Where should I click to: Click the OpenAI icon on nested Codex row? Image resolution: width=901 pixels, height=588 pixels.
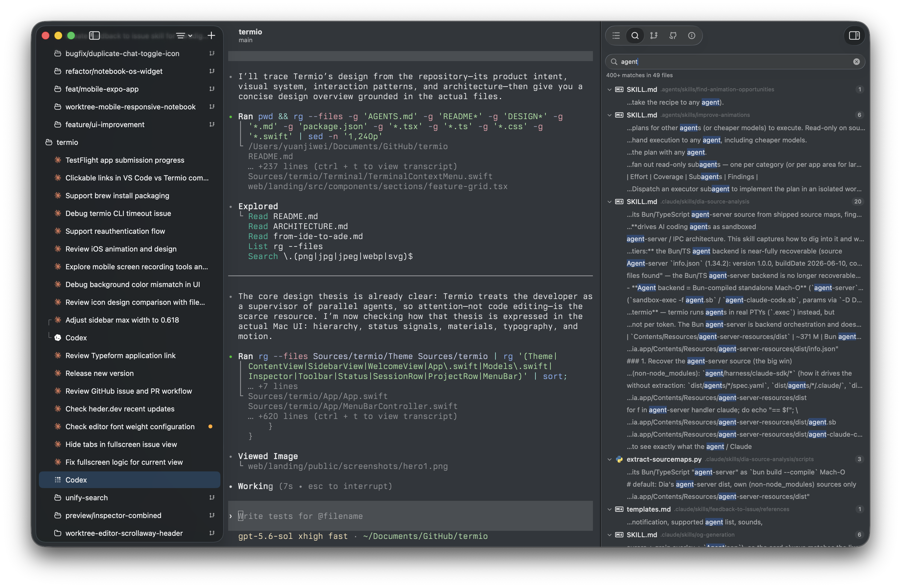[x=58, y=338]
